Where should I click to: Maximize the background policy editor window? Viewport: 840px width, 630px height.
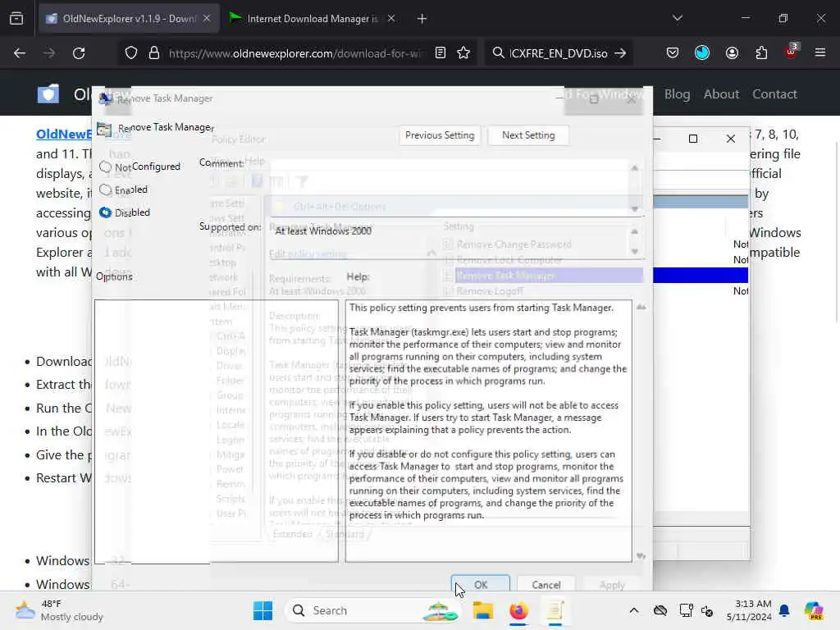point(692,139)
